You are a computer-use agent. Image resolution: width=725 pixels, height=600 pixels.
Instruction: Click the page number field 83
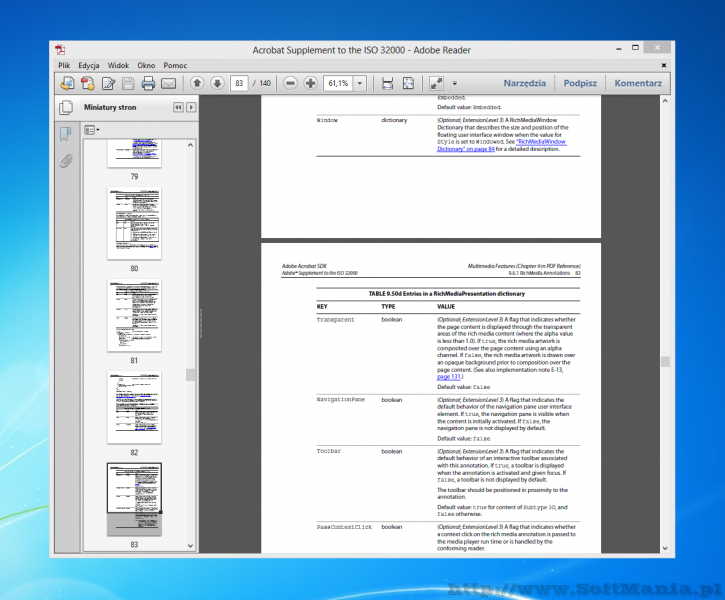coord(239,83)
